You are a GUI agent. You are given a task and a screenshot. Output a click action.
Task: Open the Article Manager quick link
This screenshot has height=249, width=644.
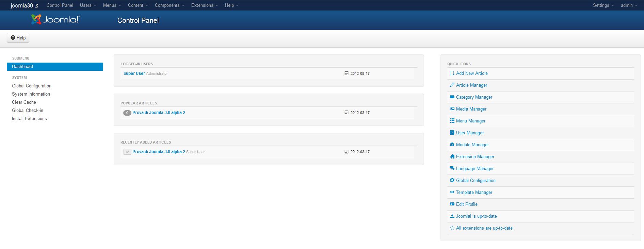click(471, 85)
